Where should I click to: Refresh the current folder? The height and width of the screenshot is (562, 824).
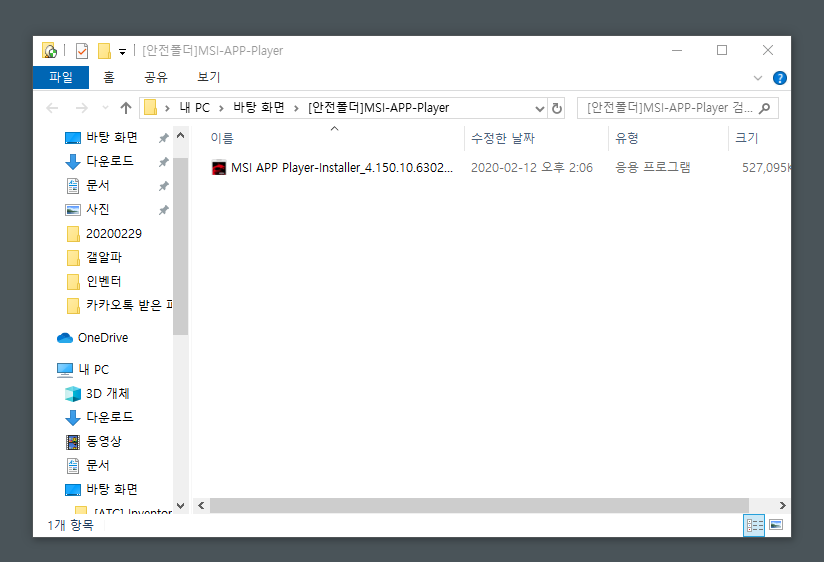[x=557, y=108]
